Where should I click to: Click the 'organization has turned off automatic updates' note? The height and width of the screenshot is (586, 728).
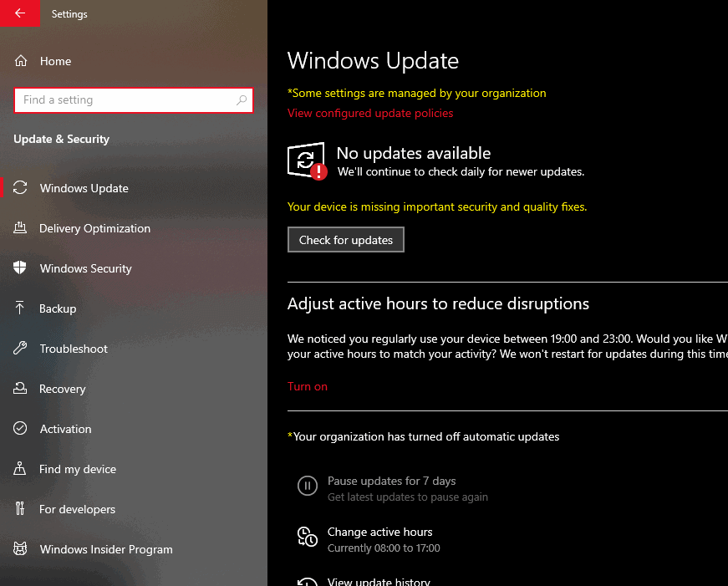[423, 436]
